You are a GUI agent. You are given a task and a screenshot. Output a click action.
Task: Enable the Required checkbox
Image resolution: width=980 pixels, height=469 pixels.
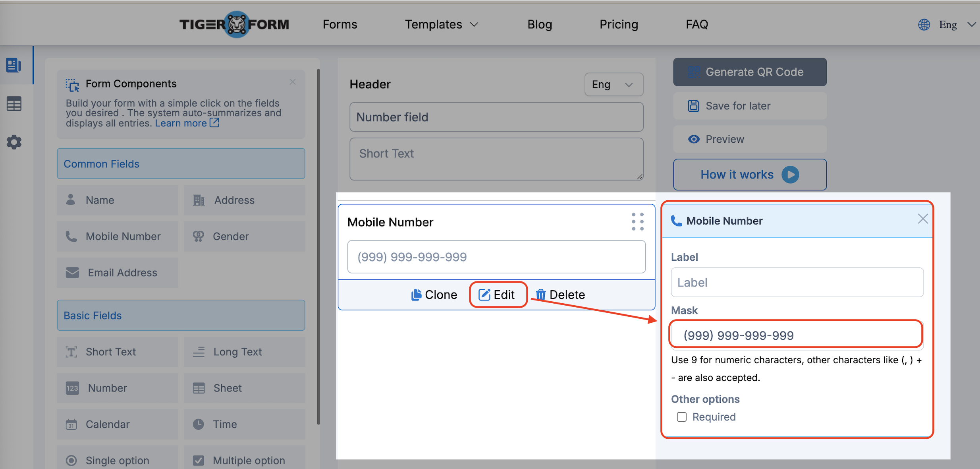click(x=682, y=417)
